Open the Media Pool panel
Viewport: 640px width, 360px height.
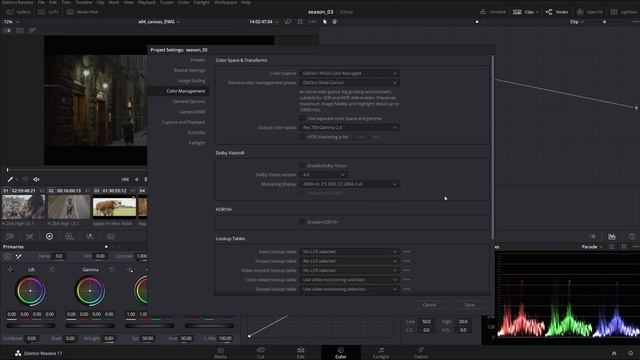point(82,12)
